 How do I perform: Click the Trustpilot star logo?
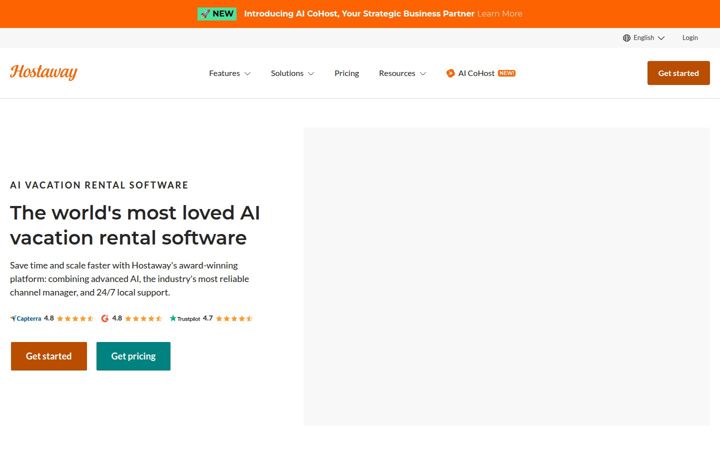click(173, 318)
